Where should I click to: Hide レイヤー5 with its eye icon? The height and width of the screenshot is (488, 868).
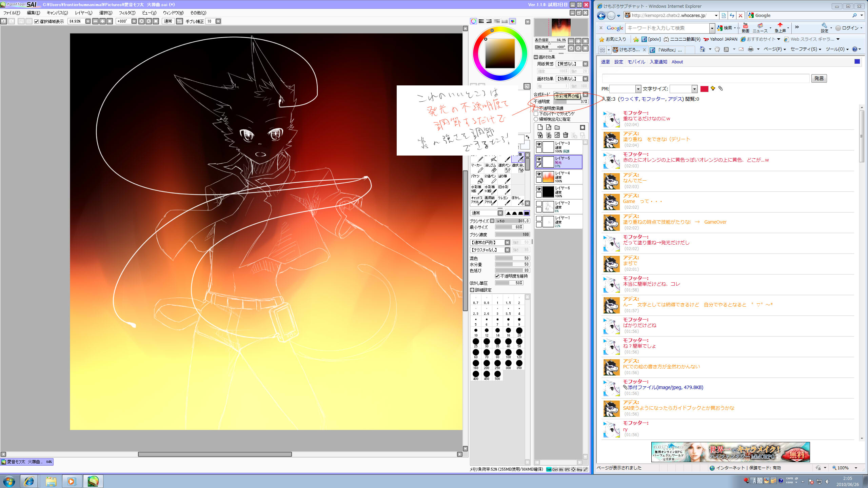[x=539, y=159]
